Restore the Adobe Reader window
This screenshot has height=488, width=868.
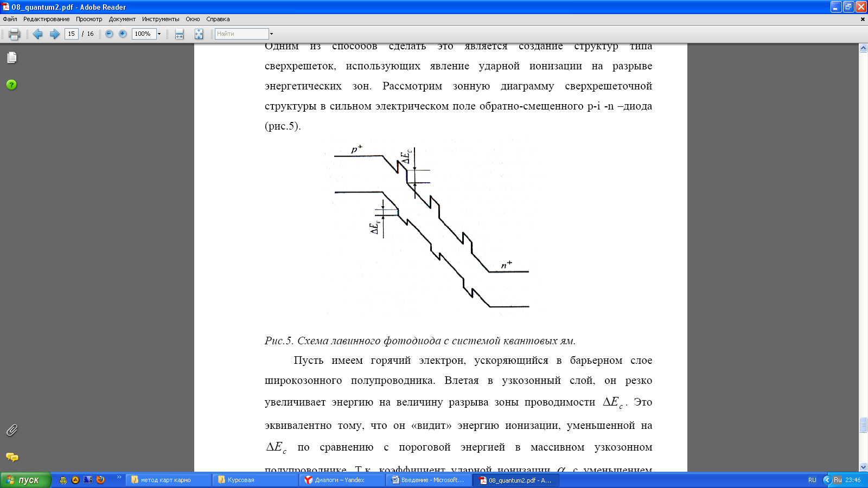[848, 7]
